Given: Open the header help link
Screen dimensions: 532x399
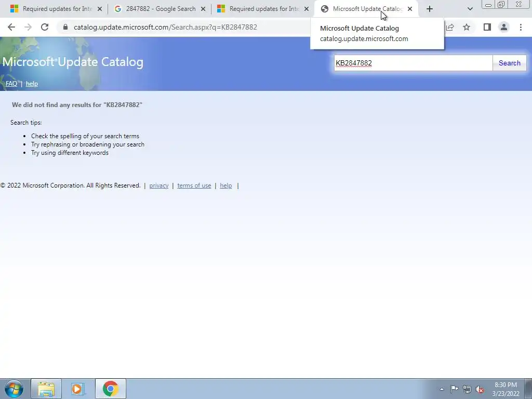Looking at the screenshot, I should pos(32,84).
